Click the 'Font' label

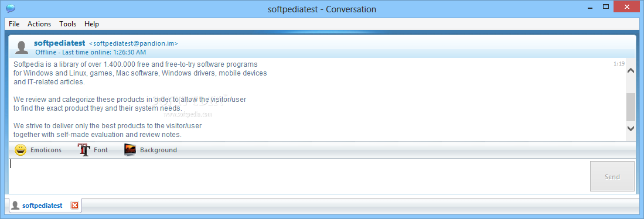pos(101,150)
